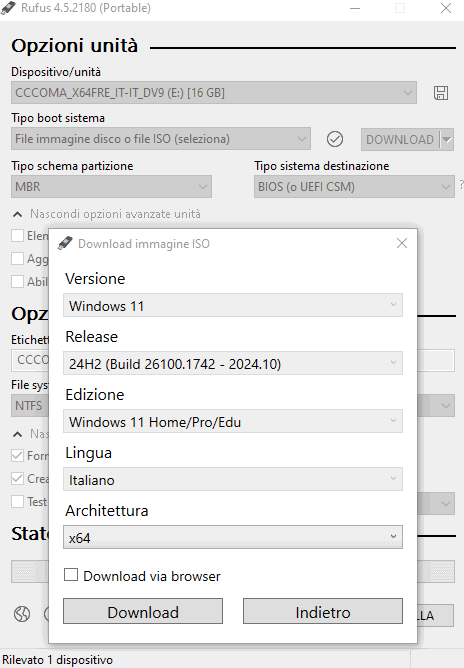Click the Indietro button
Viewport: 464px width, 668px height.
pos(323,611)
